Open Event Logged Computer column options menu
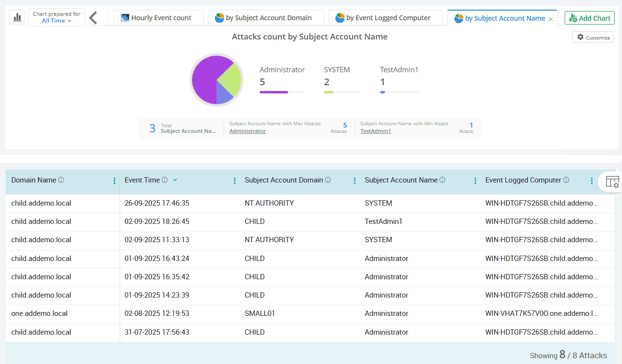Screen dimensions: 622x364 pos(592,181)
